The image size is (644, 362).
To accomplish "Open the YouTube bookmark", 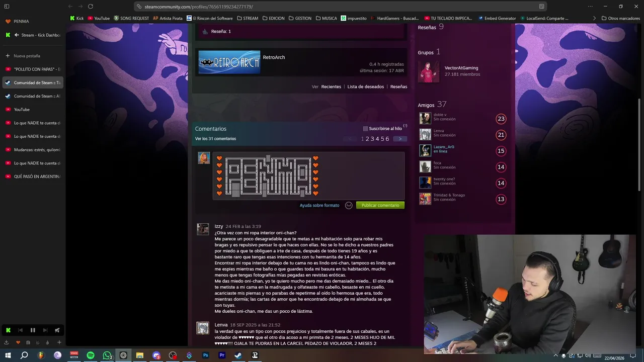I will tap(99, 18).
